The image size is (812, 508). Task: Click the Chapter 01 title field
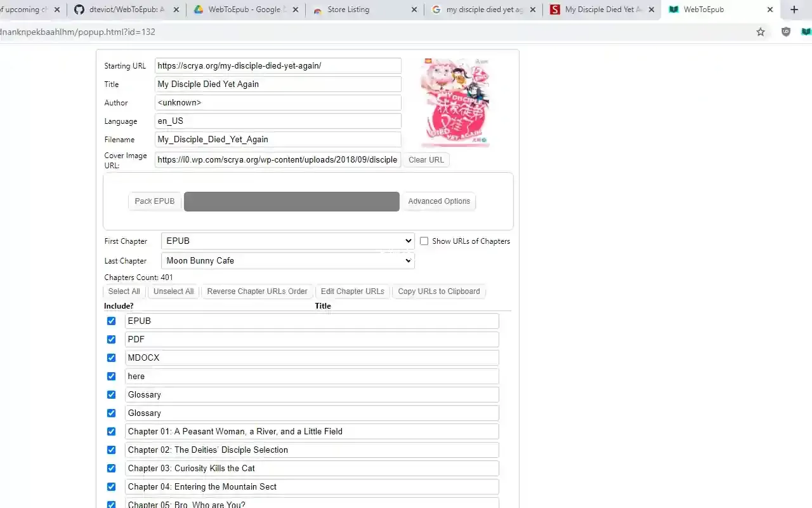tap(311, 431)
